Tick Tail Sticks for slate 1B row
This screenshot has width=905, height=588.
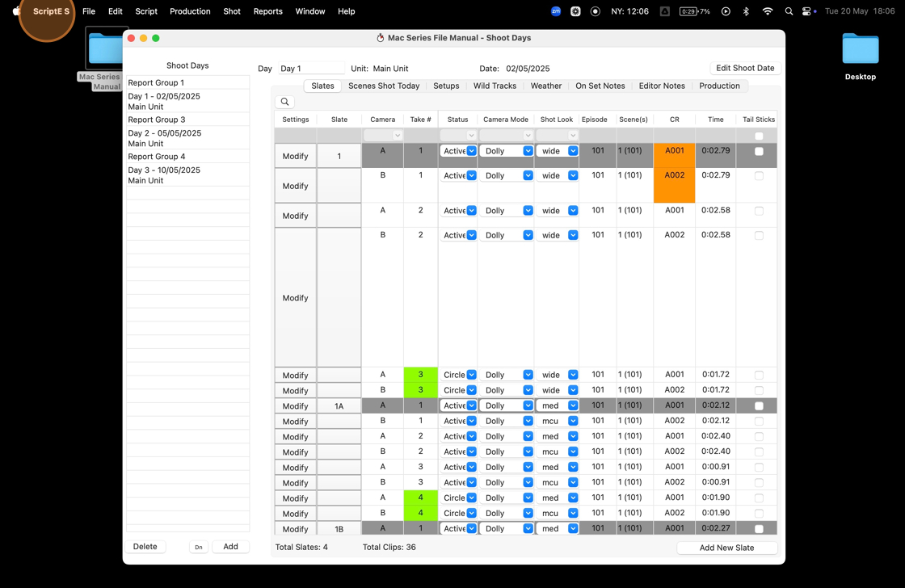click(x=759, y=529)
